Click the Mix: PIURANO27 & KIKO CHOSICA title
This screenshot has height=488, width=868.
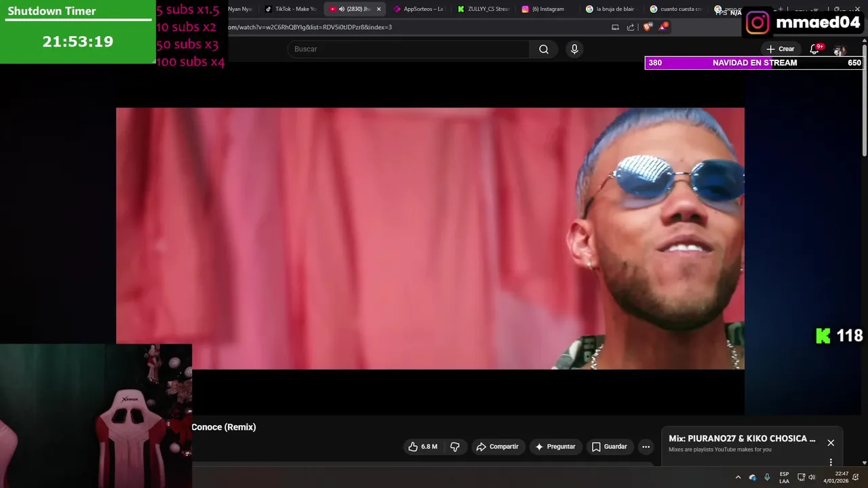tap(742, 439)
